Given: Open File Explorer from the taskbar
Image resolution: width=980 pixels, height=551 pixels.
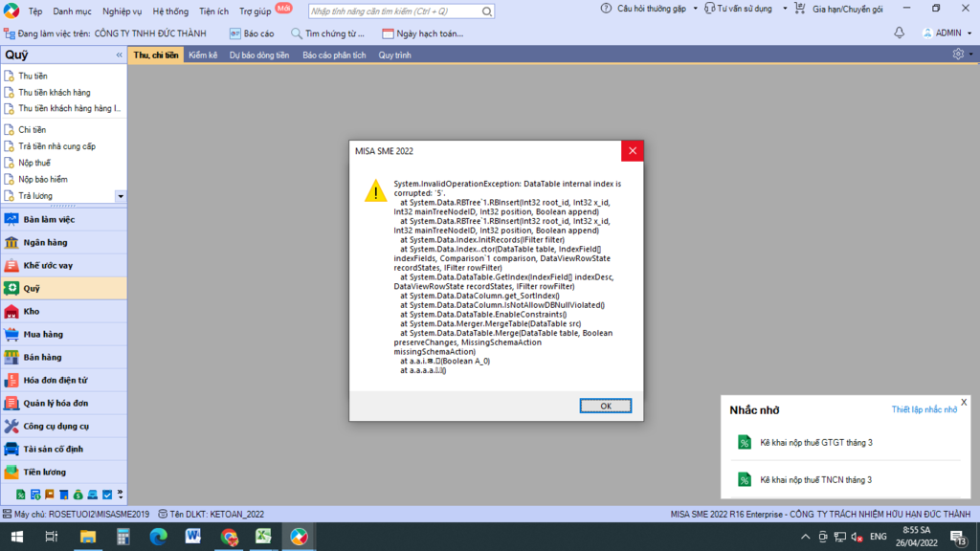Looking at the screenshot, I should [x=87, y=537].
